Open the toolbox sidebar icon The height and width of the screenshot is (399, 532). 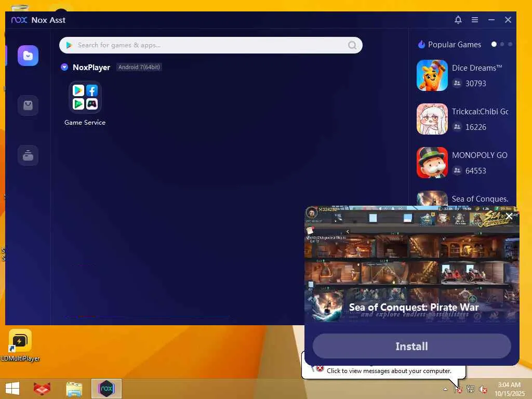tap(28, 155)
